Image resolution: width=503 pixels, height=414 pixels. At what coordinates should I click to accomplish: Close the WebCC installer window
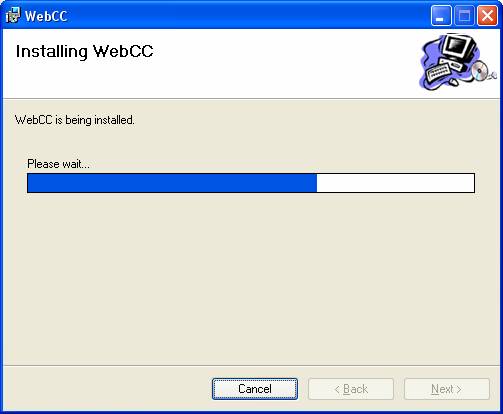pos(487,16)
